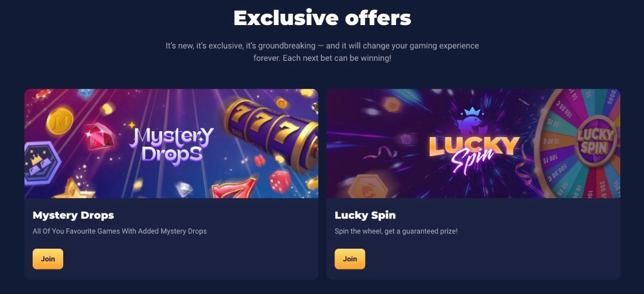Click the Exclusive offers heading

(322, 18)
